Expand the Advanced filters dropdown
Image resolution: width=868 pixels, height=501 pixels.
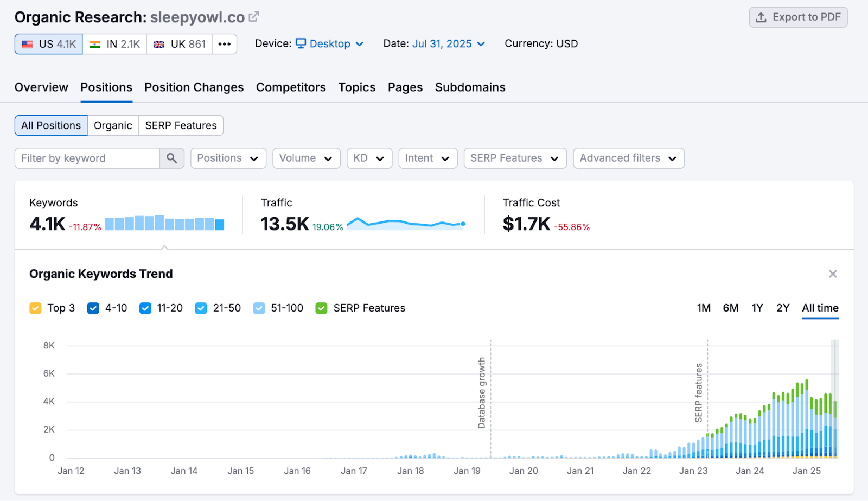pos(629,158)
